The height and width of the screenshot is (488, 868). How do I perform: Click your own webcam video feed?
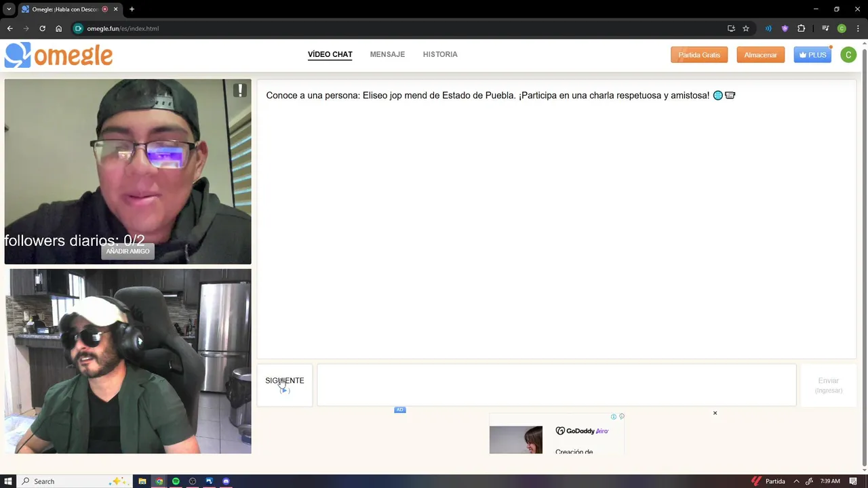127,361
